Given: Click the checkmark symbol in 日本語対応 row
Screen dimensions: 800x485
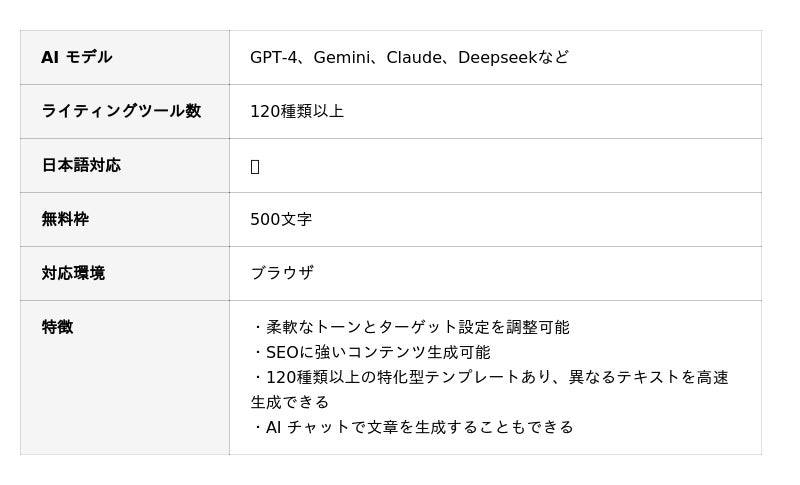Looking at the screenshot, I should 255,166.
